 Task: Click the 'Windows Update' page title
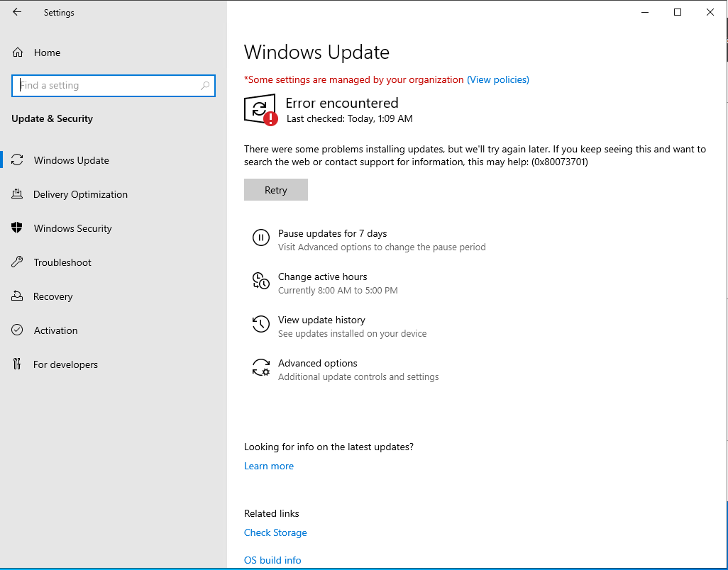click(316, 52)
